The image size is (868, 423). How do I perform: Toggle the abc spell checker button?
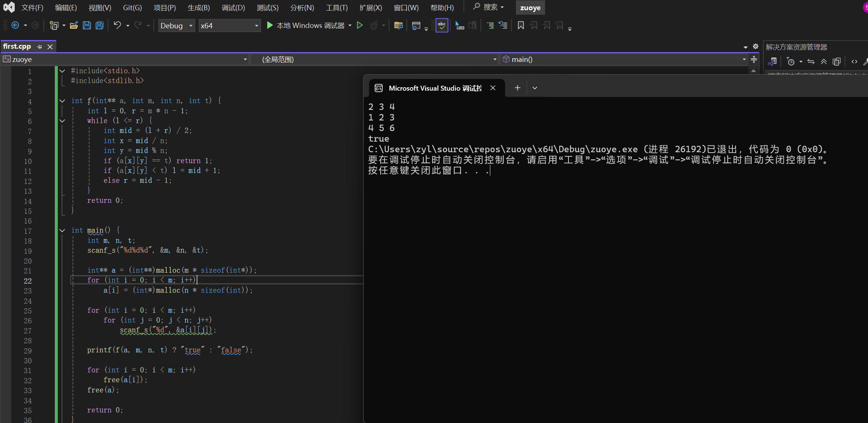[442, 25]
